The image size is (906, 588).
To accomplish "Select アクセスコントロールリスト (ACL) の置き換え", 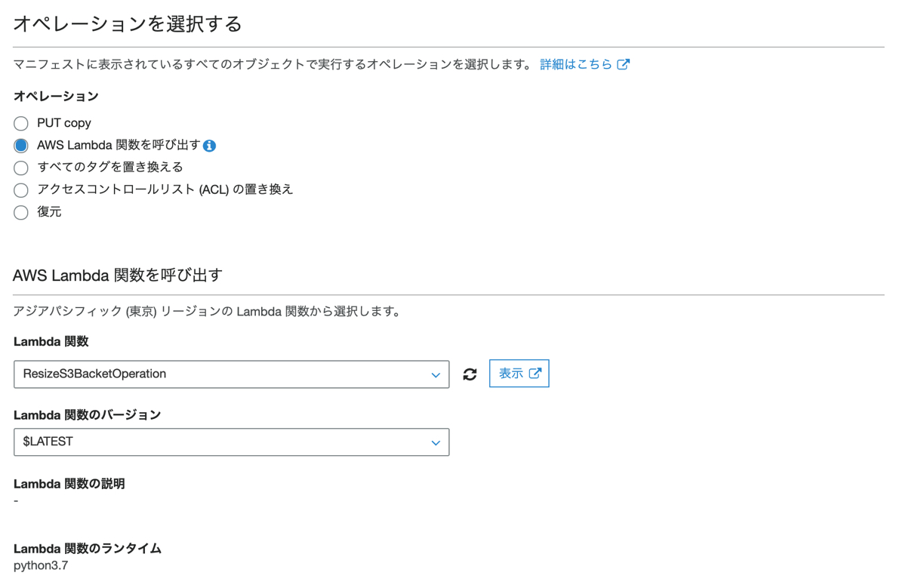I will [21, 189].
